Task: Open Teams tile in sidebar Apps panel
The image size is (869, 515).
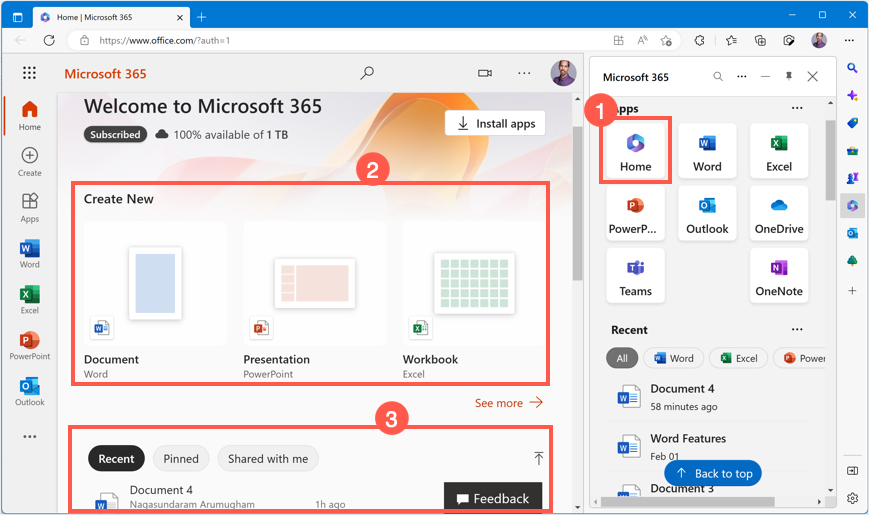Action: coord(635,276)
